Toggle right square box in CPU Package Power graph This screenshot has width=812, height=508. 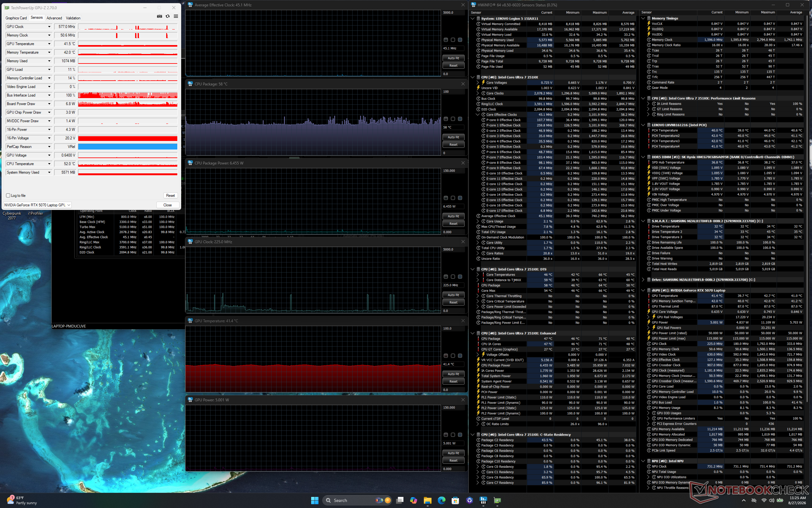pyautogui.click(x=460, y=198)
